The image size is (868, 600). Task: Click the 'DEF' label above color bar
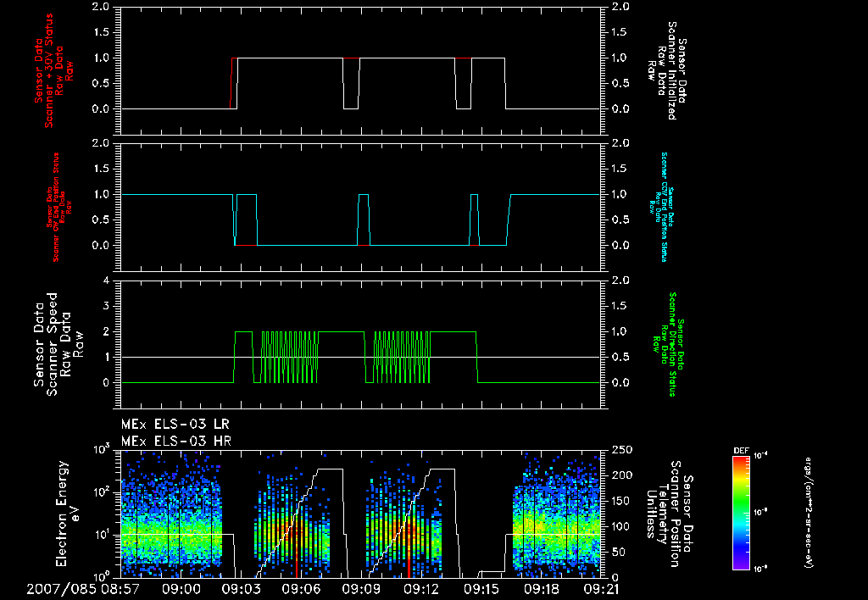(x=741, y=451)
